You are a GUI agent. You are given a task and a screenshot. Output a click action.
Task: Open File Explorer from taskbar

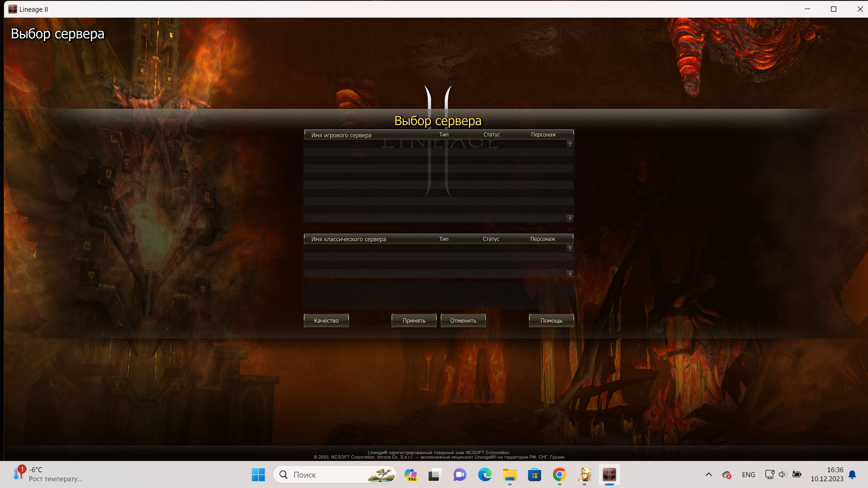coord(510,475)
